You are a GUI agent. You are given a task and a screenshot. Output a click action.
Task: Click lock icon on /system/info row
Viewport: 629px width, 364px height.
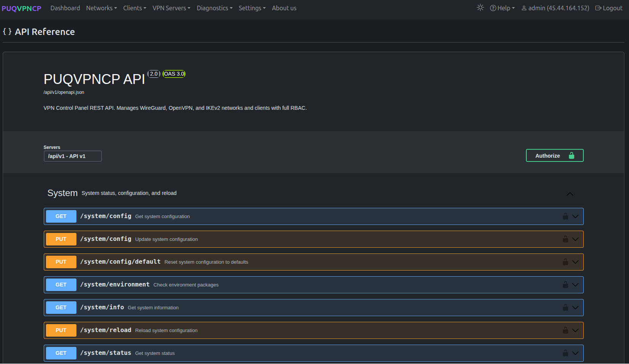pos(565,307)
